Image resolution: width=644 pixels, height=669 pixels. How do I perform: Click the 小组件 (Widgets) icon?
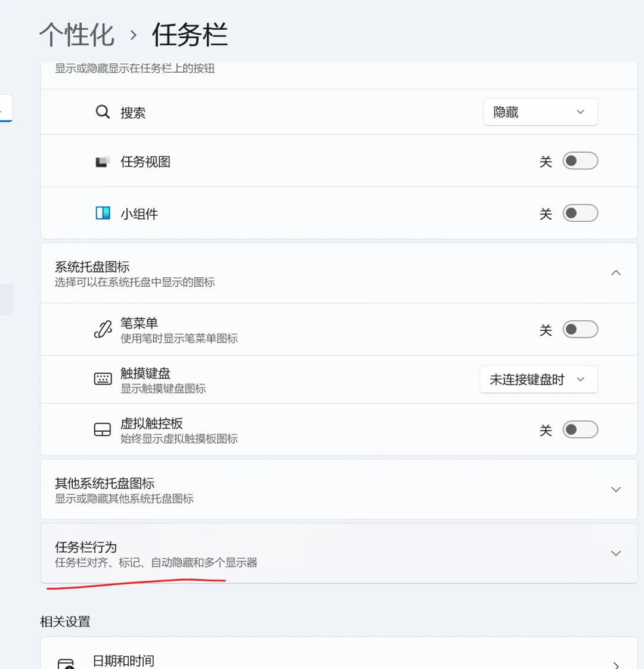tap(103, 212)
